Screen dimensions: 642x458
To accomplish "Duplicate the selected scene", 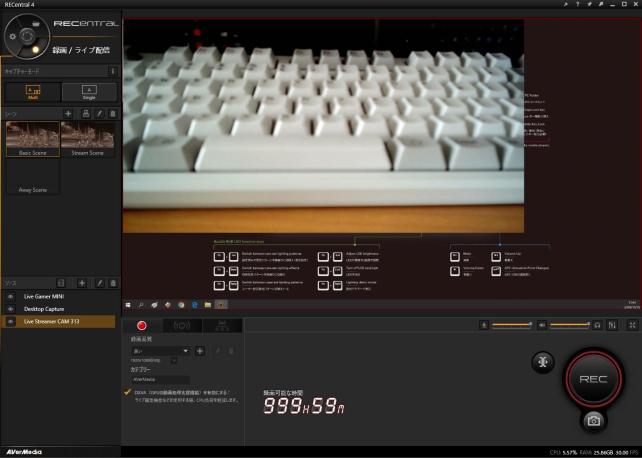I will pyautogui.click(x=86, y=114).
